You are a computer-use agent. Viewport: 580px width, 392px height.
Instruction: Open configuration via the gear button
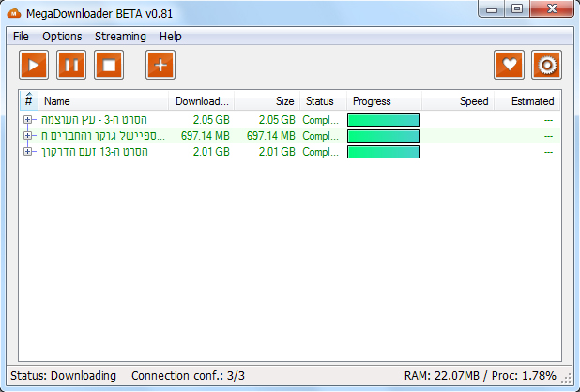pyautogui.click(x=547, y=65)
